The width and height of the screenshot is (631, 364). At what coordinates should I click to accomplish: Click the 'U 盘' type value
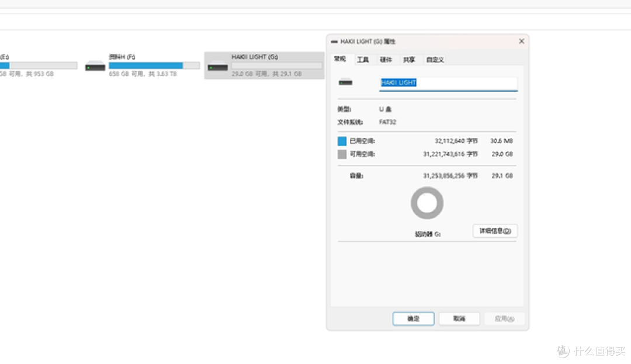coord(385,109)
